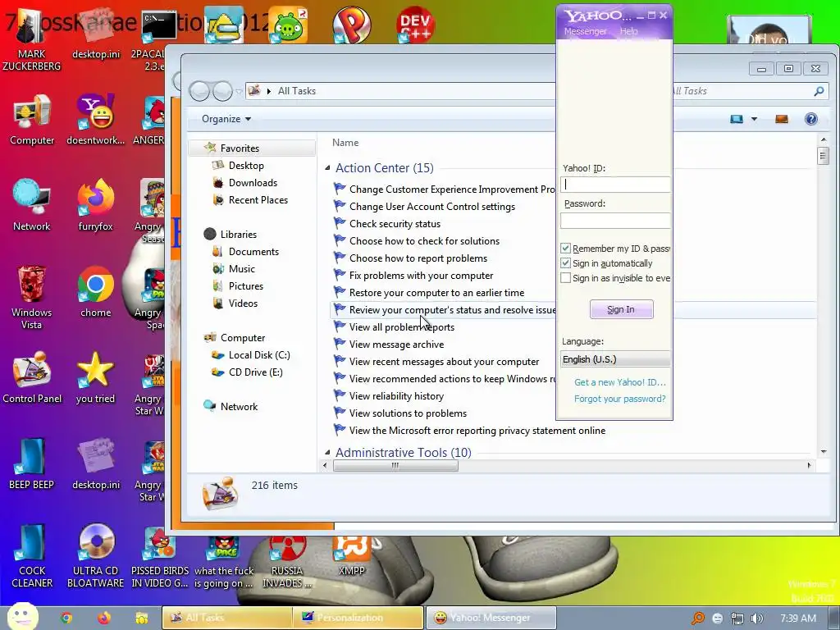Viewport: 840px width, 630px height.
Task: Open the COCK CLEANER desktop icon
Action: [32, 556]
